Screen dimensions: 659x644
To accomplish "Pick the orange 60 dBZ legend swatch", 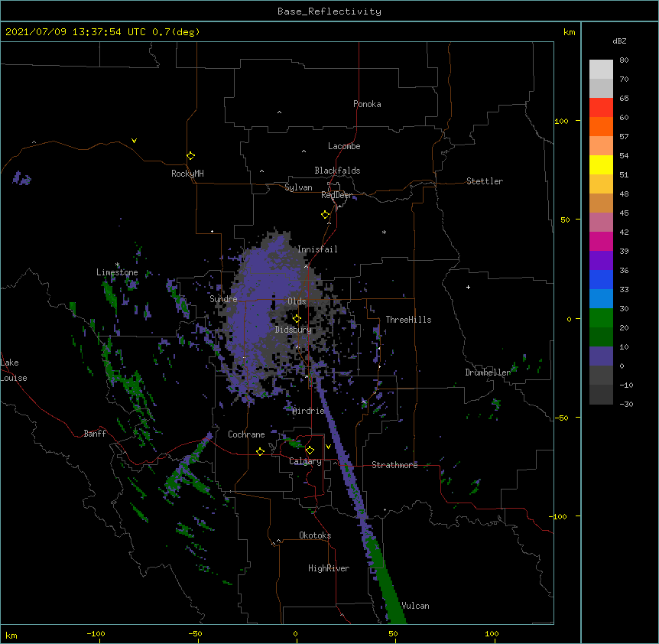I will [601, 126].
